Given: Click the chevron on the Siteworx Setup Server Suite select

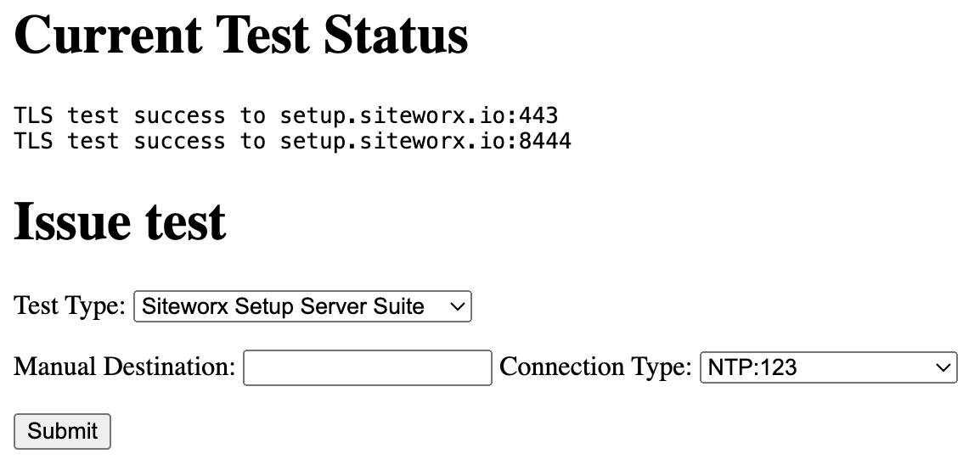Looking at the screenshot, I should (457, 306).
